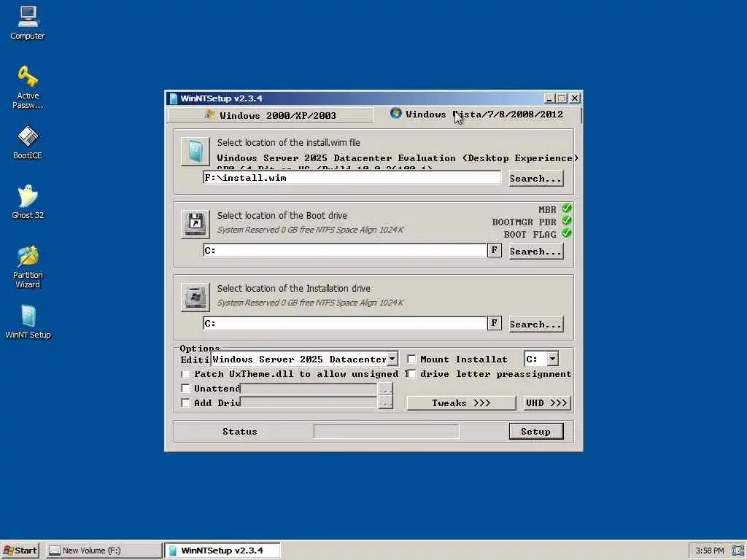
Task: Enable Mount Installation drive checkbox
Action: [411, 359]
